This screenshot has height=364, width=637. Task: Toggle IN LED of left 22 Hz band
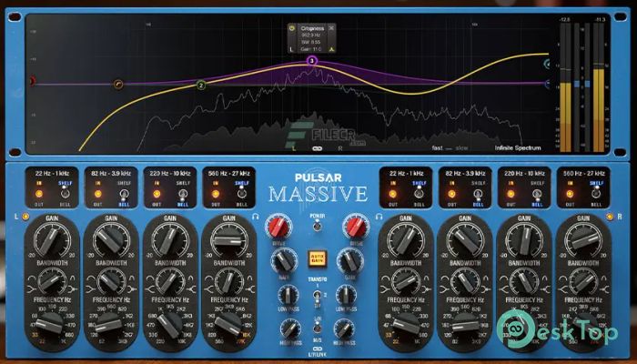pos(39,194)
